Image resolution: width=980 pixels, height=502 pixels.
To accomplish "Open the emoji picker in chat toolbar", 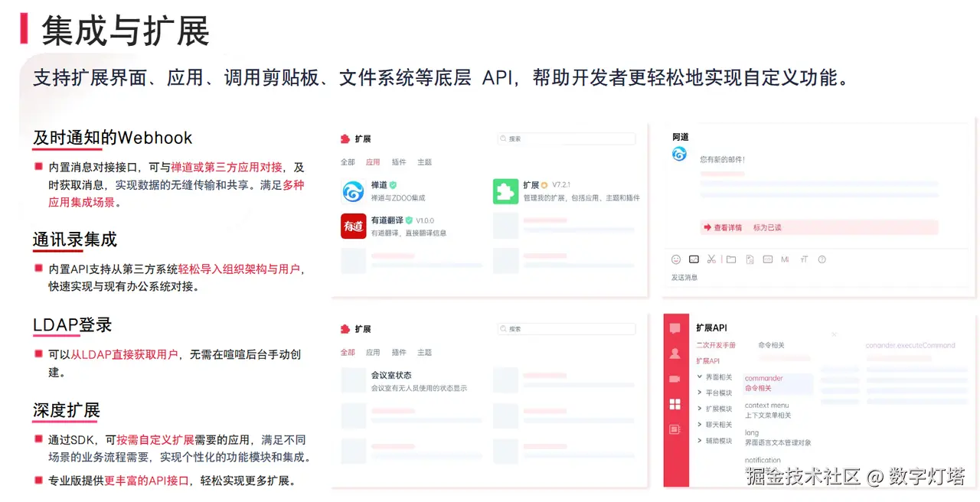I will [676, 259].
